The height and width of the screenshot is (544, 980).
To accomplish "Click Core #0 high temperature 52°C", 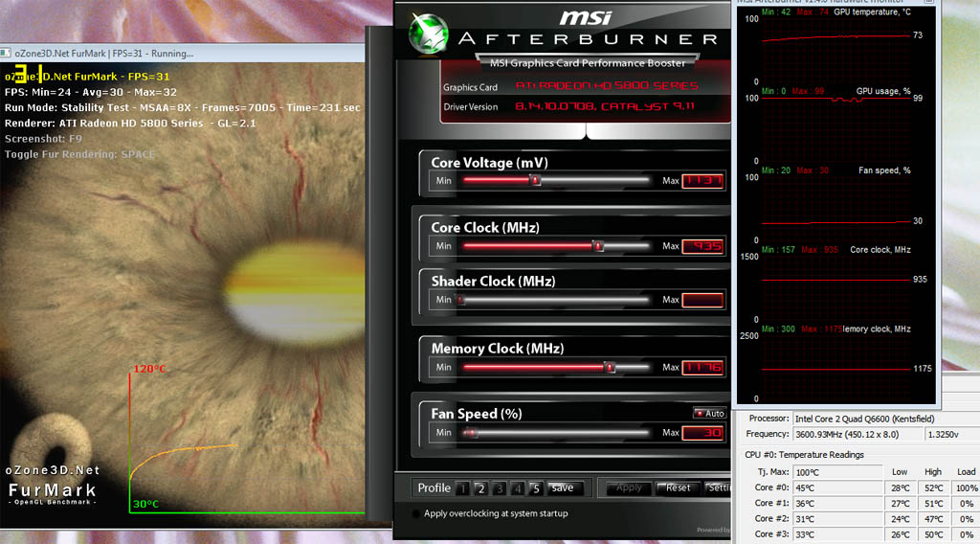I will pos(934,487).
